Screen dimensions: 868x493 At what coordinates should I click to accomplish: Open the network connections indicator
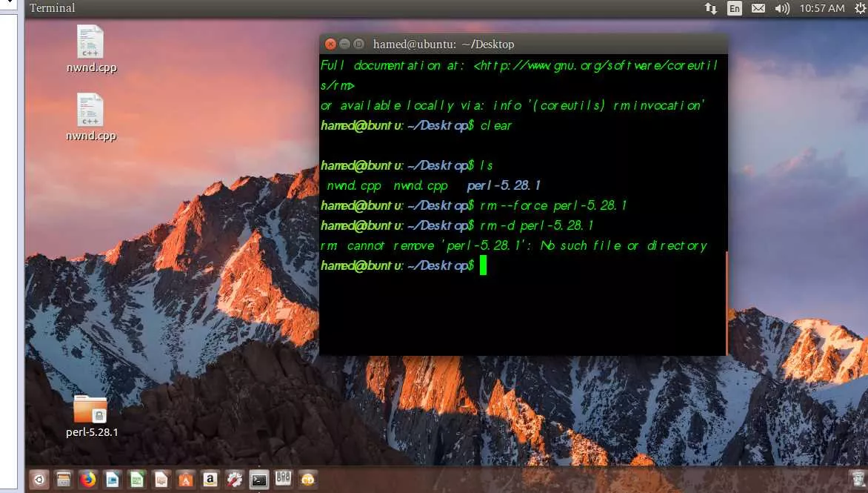tap(711, 8)
